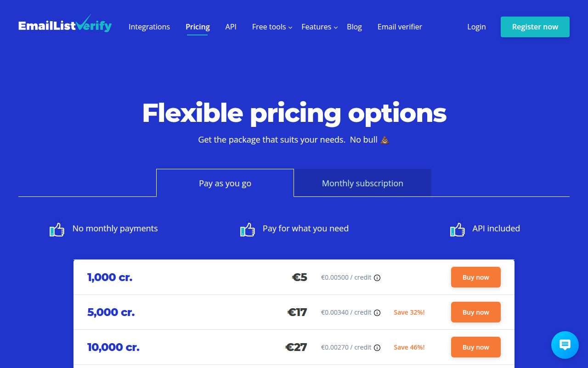
Task: Click the EmailListVerify logo
Action: (65, 25)
